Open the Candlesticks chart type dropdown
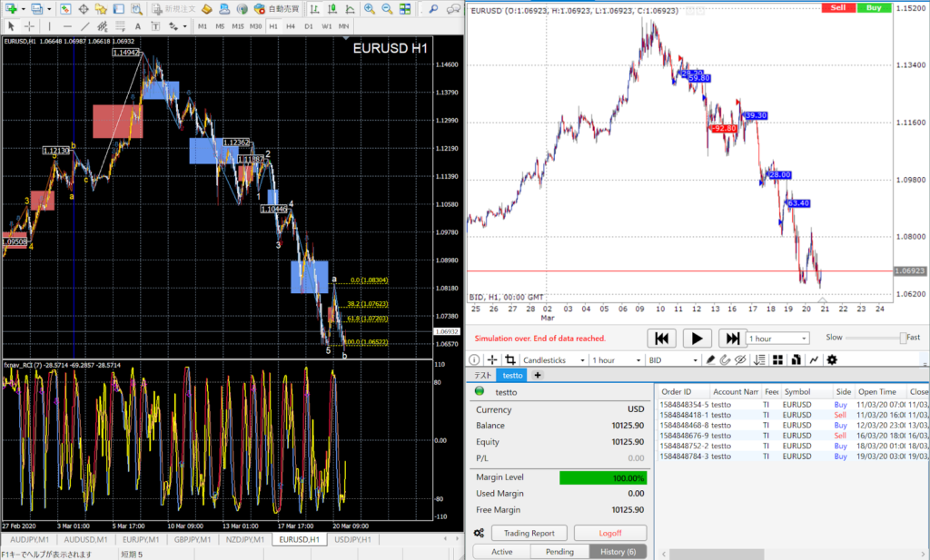930x560 pixels. click(x=554, y=359)
